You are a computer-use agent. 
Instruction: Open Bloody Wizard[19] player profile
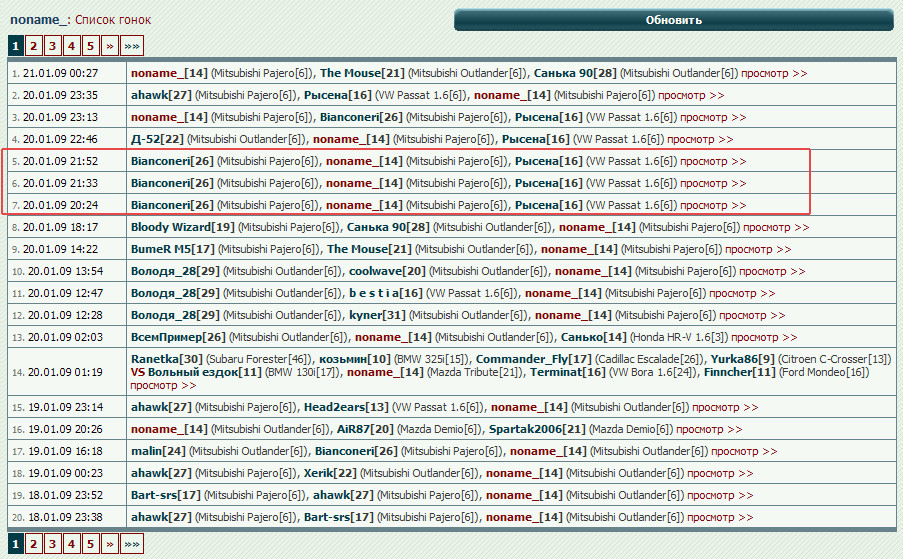(183, 227)
